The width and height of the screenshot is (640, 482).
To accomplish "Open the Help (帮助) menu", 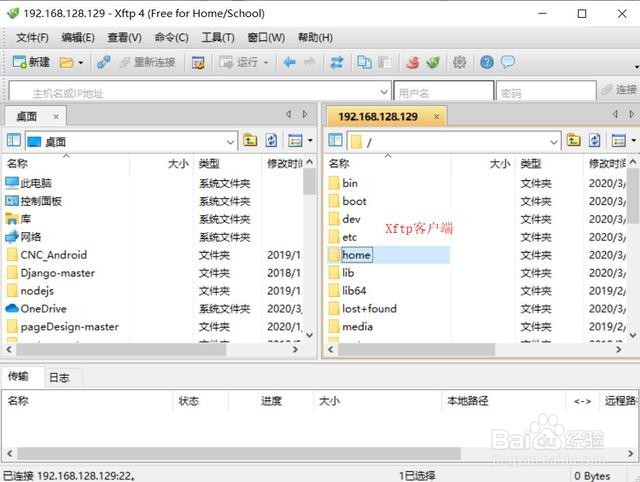I will pyautogui.click(x=315, y=38).
